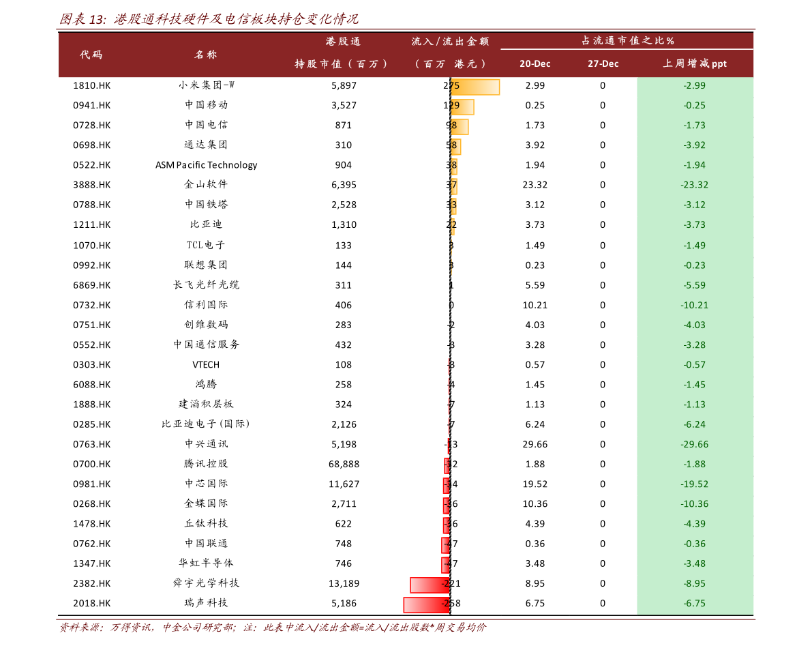Click the 资料来源 footnote text

pos(273,628)
